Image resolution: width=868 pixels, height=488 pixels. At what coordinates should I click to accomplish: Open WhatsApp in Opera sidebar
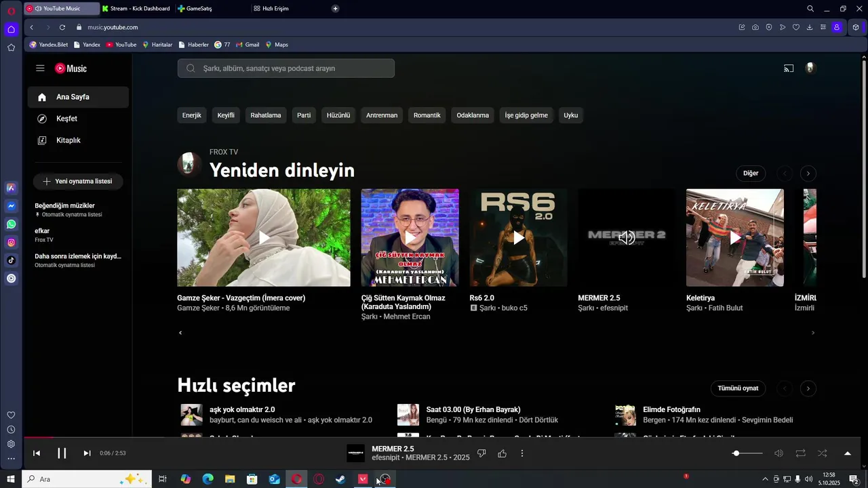coord(11,224)
